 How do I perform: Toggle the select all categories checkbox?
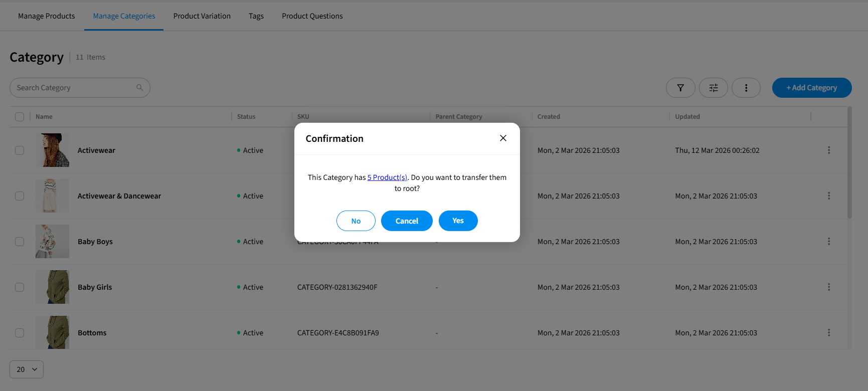tap(20, 117)
